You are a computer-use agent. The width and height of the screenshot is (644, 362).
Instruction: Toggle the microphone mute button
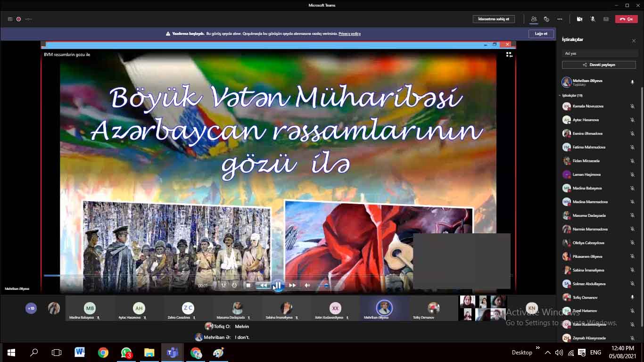click(x=593, y=19)
